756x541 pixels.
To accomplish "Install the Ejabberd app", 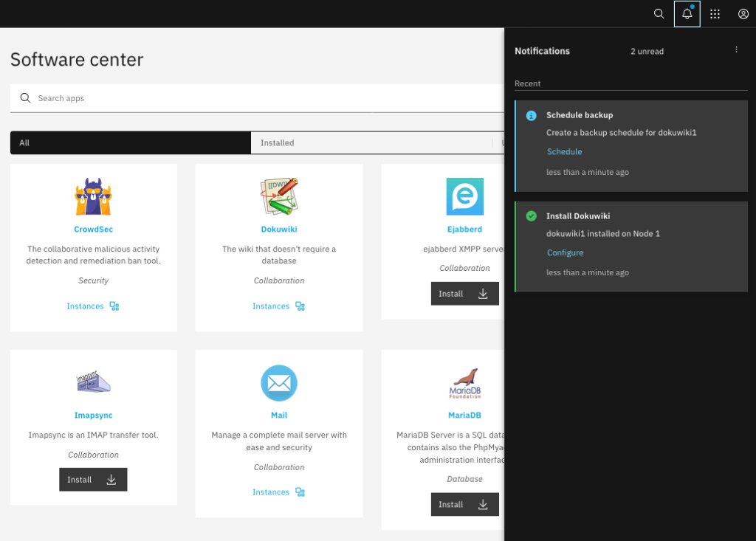I will tap(465, 294).
